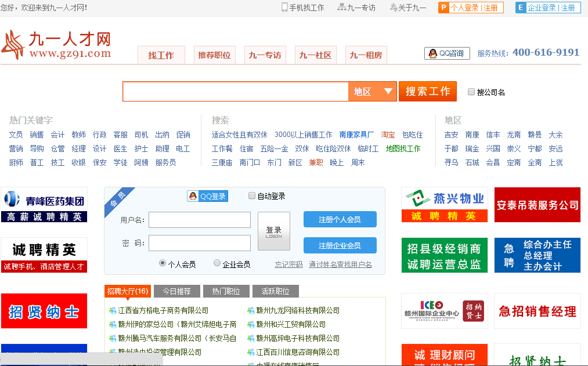Click the 地图找工作 link
The image size is (588, 366).
403,148
